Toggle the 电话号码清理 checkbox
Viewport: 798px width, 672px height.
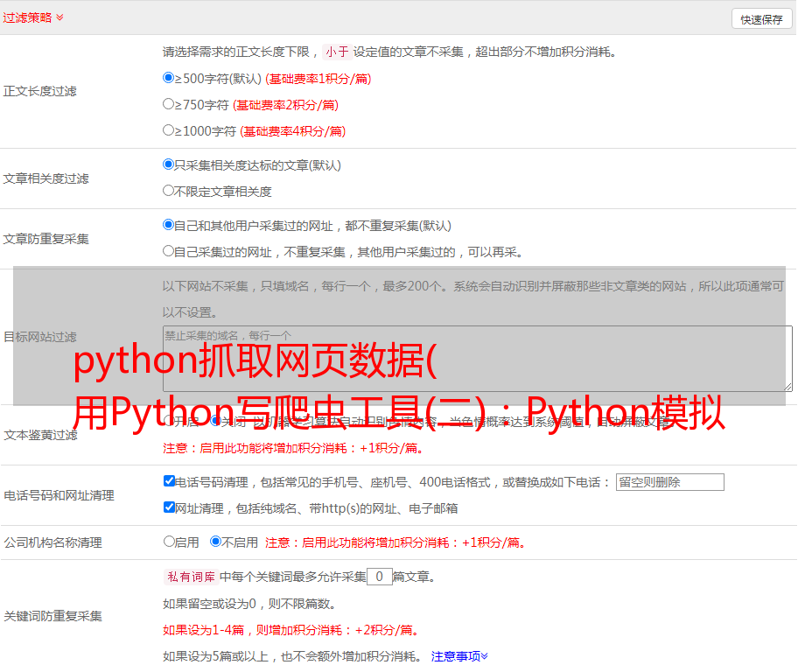pos(169,481)
